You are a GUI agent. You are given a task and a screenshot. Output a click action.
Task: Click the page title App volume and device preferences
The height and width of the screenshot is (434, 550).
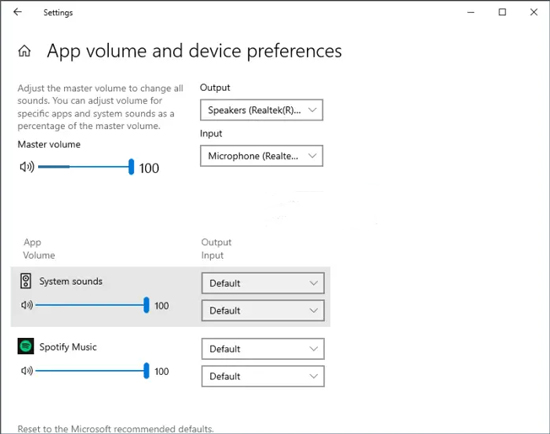[x=194, y=51]
